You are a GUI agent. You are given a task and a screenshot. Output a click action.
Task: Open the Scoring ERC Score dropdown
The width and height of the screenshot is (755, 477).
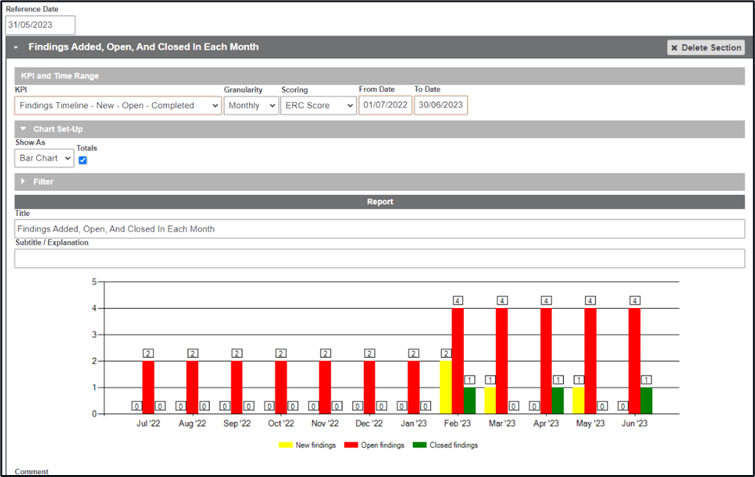click(317, 105)
